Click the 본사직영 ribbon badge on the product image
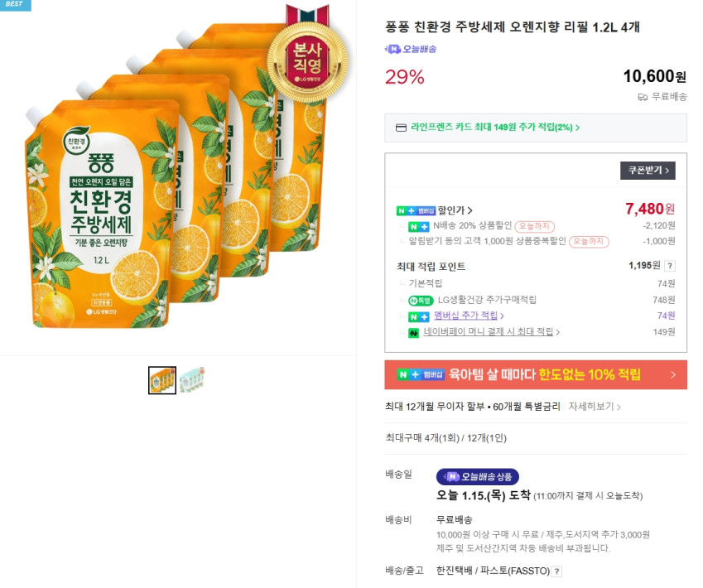 coord(301,51)
